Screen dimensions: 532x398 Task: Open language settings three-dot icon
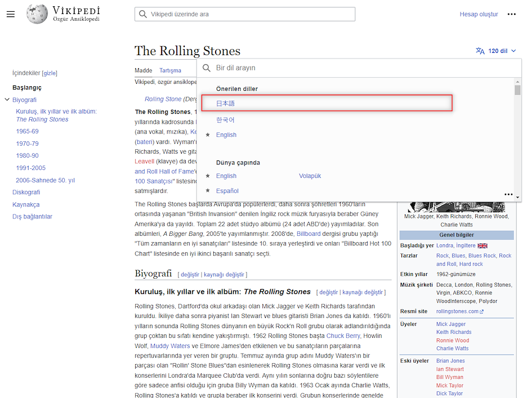click(x=508, y=194)
